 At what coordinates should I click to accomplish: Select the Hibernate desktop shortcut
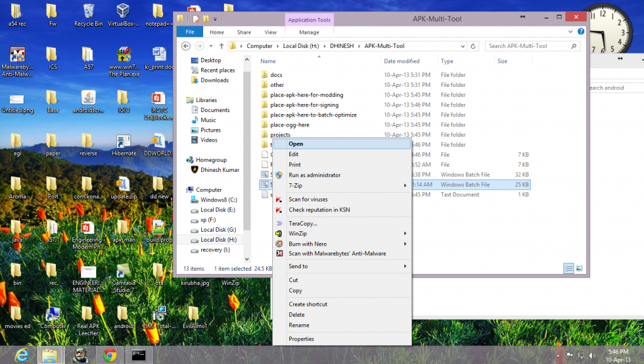[x=124, y=145]
